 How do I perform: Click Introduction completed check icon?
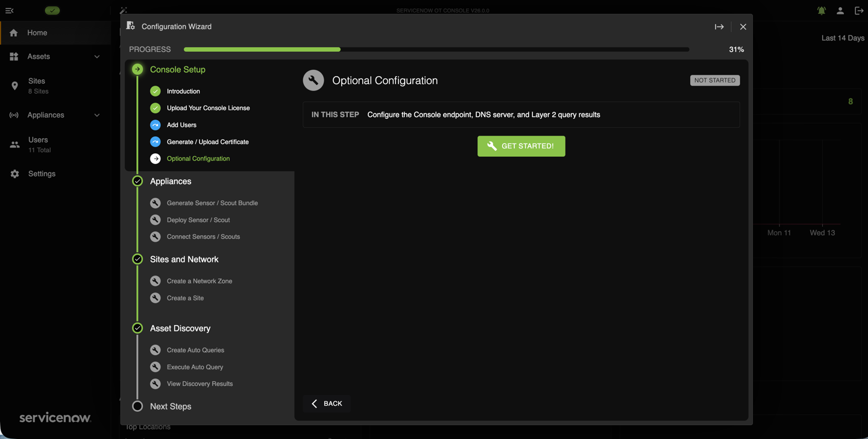pyautogui.click(x=156, y=91)
